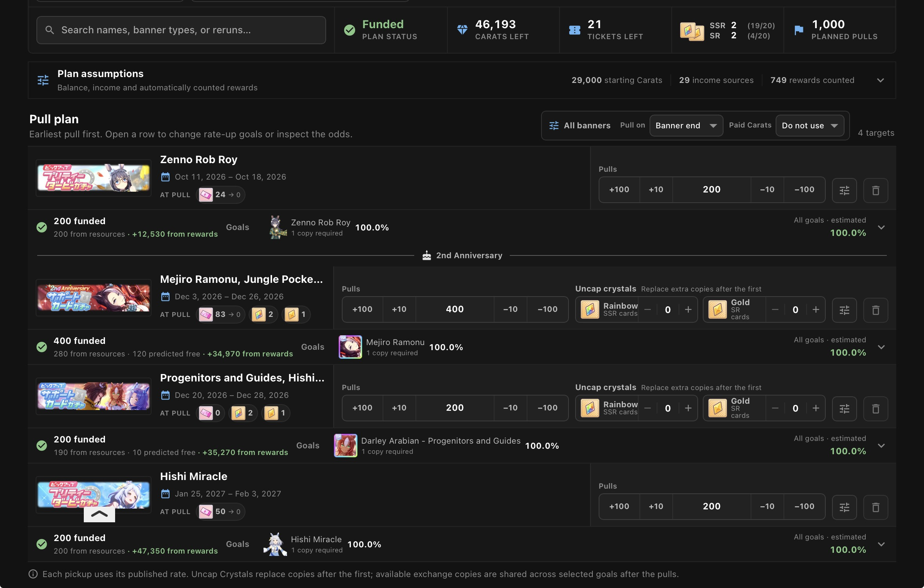Focus the search names and banners field
The width and height of the screenshot is (924, 588).
[181, 30]
